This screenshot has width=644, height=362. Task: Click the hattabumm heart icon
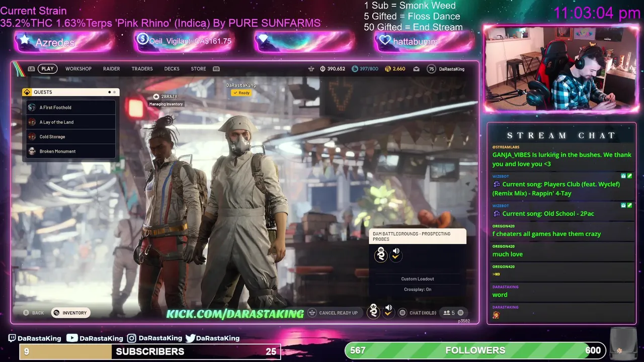tap(385, 40)
